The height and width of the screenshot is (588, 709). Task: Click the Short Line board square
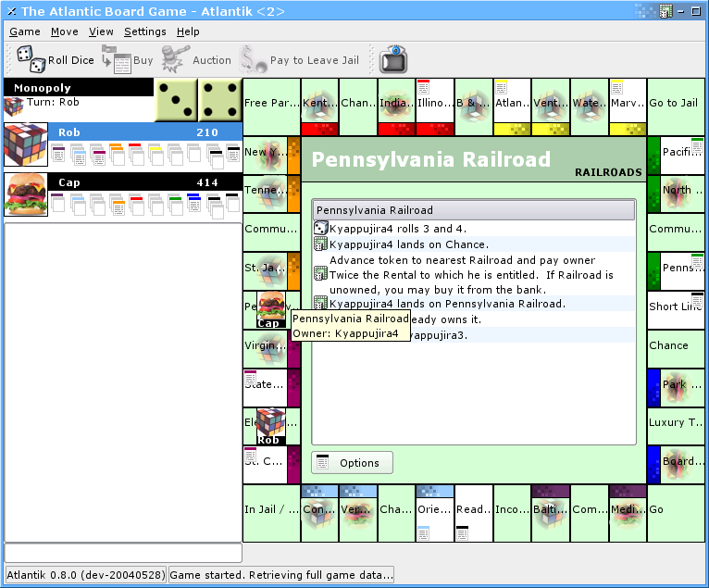coord(676,310)
